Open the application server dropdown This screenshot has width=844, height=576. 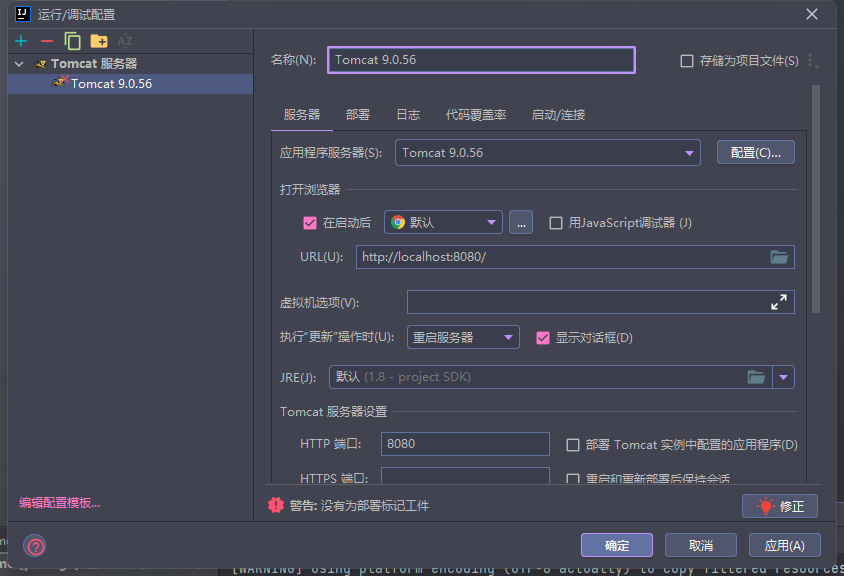click(x=548, y=153)
